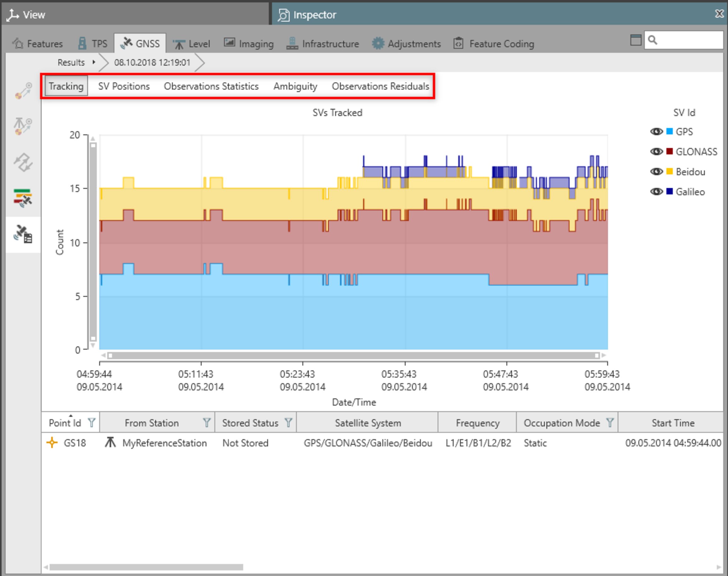
Task: Click the table horizontal scrollbar thumb
Action: tap(146, 567)
